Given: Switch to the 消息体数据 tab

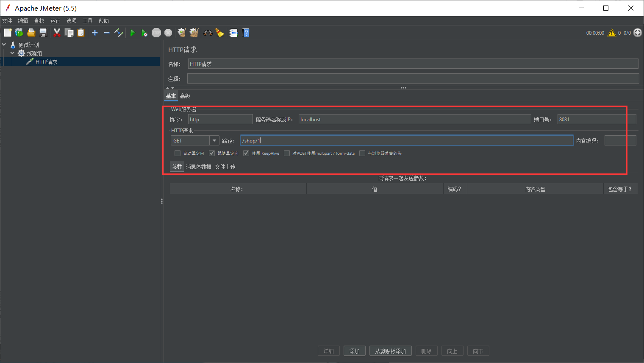Looking at the screenshot, I should click(198, 167).
